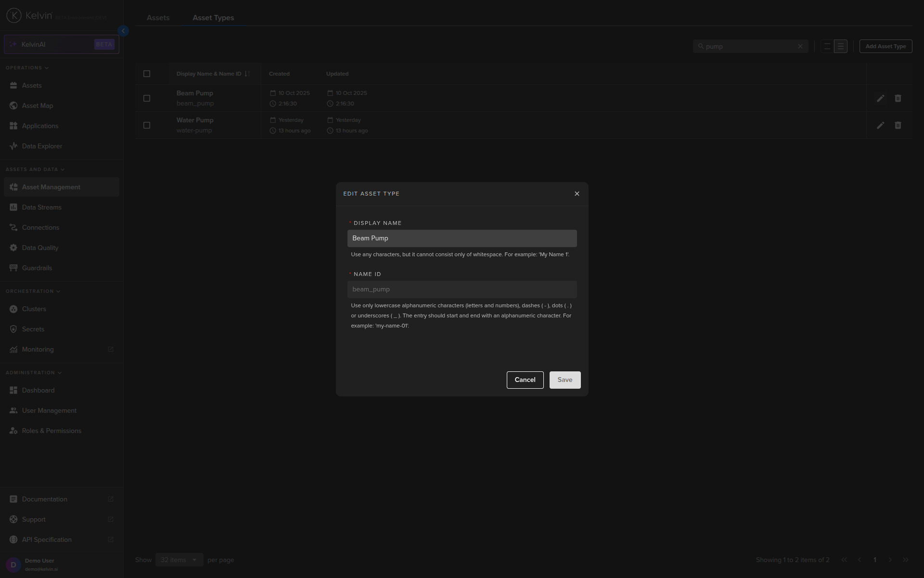The width and height of the screenshot is (924, 578).
Task: Clear the pump search with X icon
Action: point(800,47)
